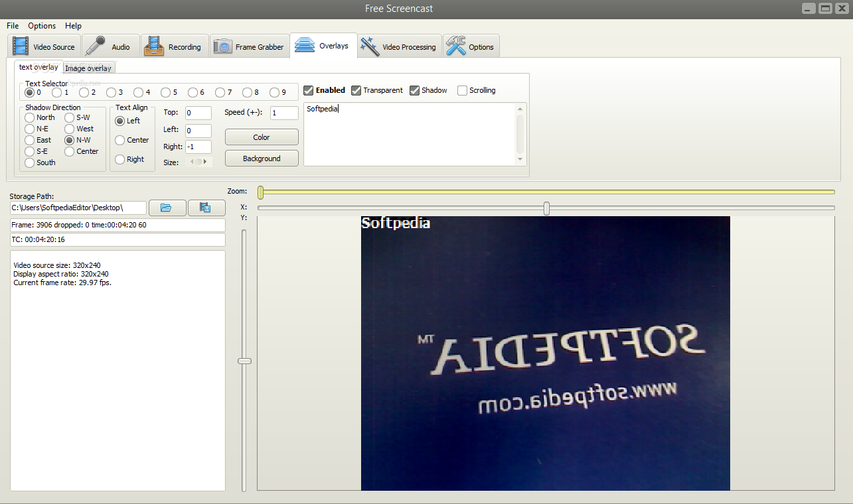Viewport: 853px width, 504px height.
Task: Click the overlay text box containing Softpedia
Action: (410, 134)
